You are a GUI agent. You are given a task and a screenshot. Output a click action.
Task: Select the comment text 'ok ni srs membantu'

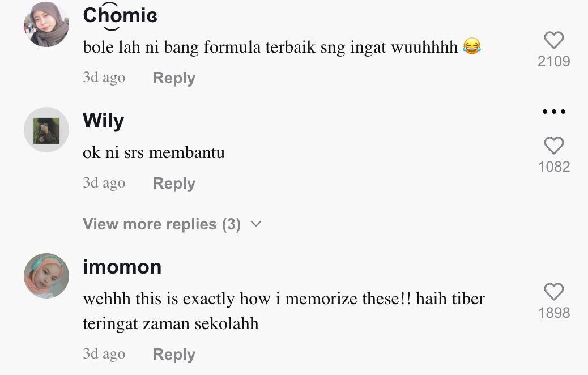pyautogui.click(x=154, y=152)
